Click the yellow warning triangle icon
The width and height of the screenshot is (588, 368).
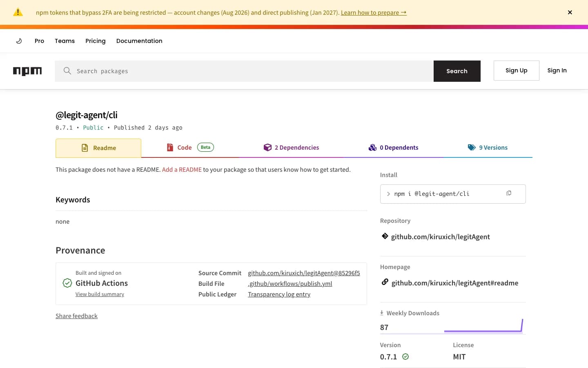pos(18,12)
